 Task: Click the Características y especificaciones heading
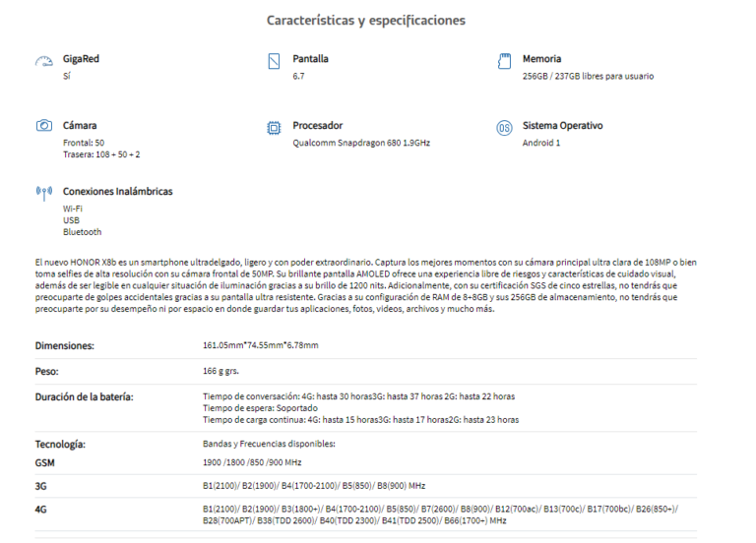pos(366,21)
